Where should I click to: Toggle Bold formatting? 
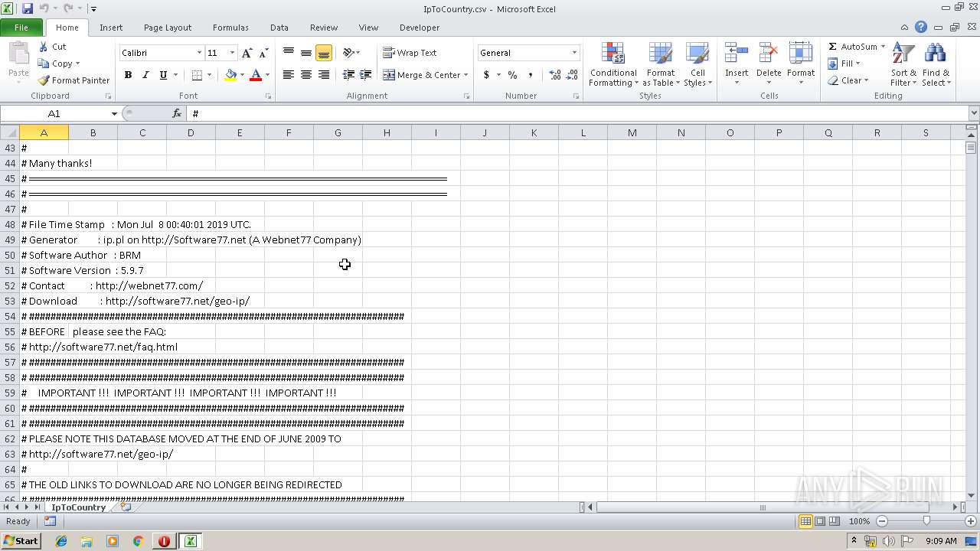(x=128, y=75)
